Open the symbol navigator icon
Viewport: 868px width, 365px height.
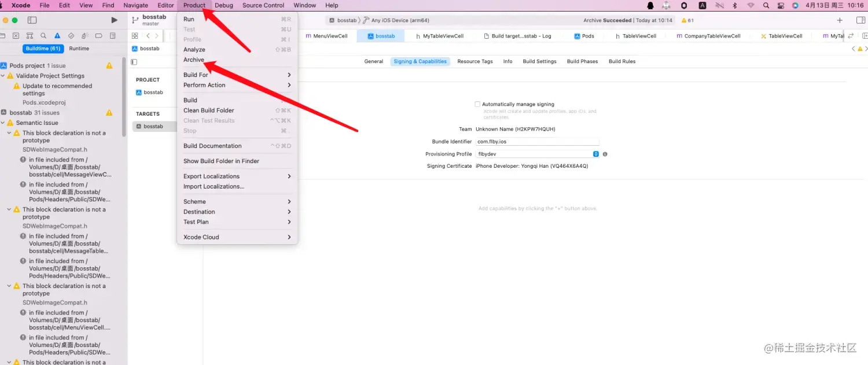[x=30, y=36]
